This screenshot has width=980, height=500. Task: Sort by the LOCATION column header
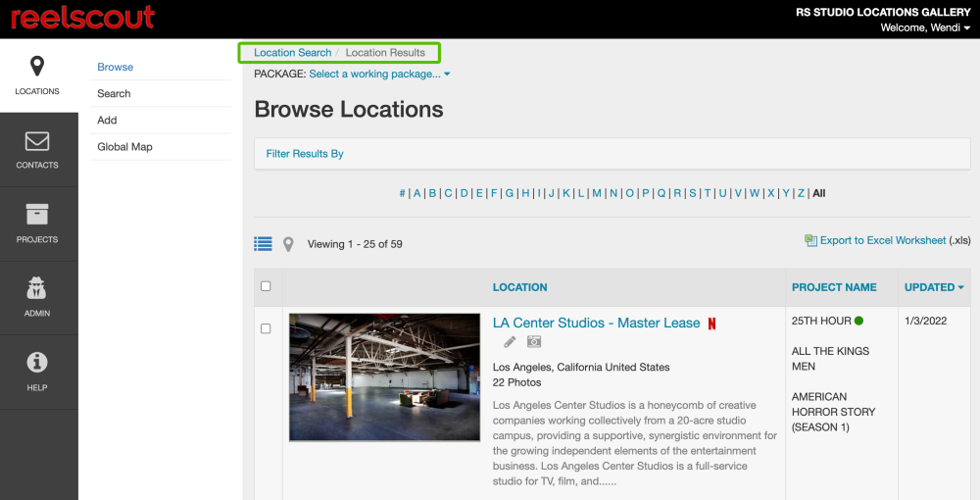tap(519, 287)
